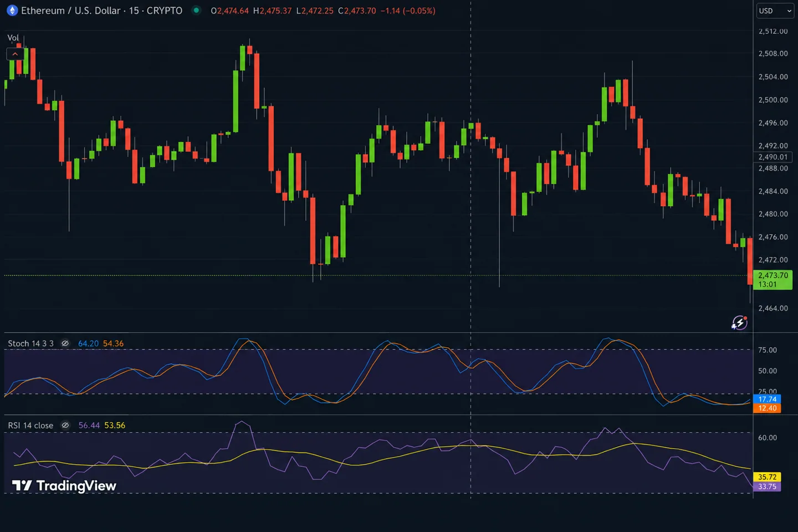The height and width of the screenshot is (532, 798).
Task: Click the "Vol" indicator label
Action: click(13, 38)
